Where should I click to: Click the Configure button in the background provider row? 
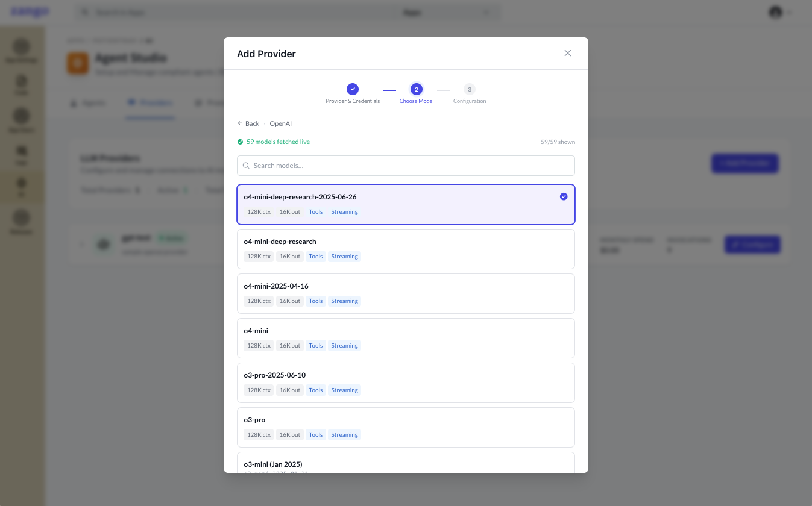pyautogui.click(x=752, y=245)
